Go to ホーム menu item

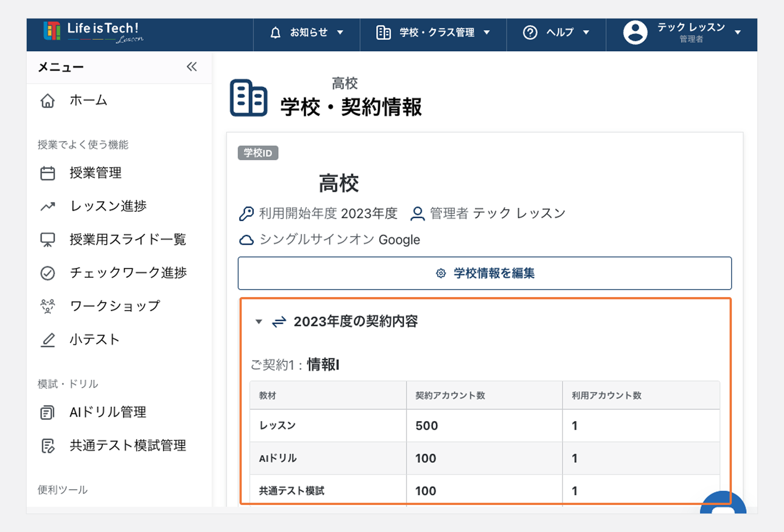point(88,100)
